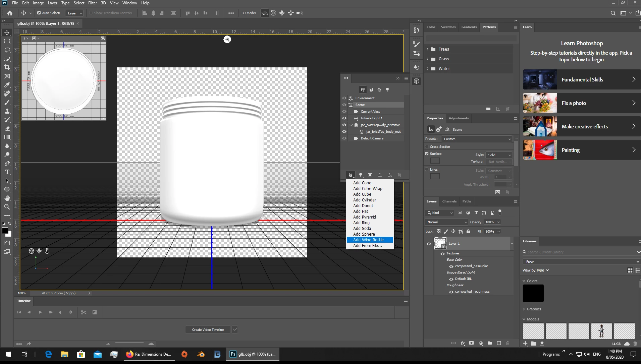Viewport: 641px width, 364px height.
Task: Open the Fundamental Skills tutorial
Action: point(582,80)
